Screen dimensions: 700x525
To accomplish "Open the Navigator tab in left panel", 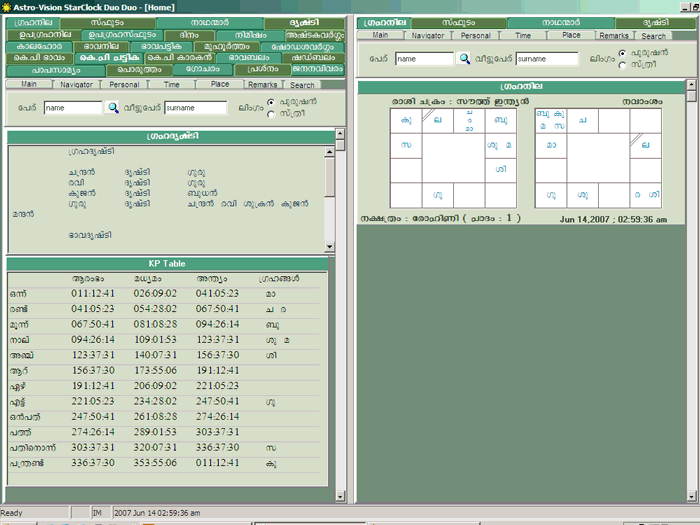I will (x=76, y=84).
